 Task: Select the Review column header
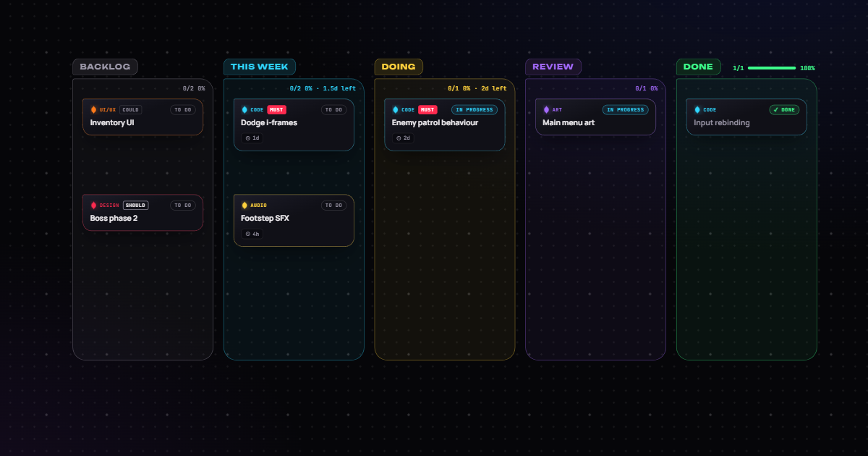[553, 67]
